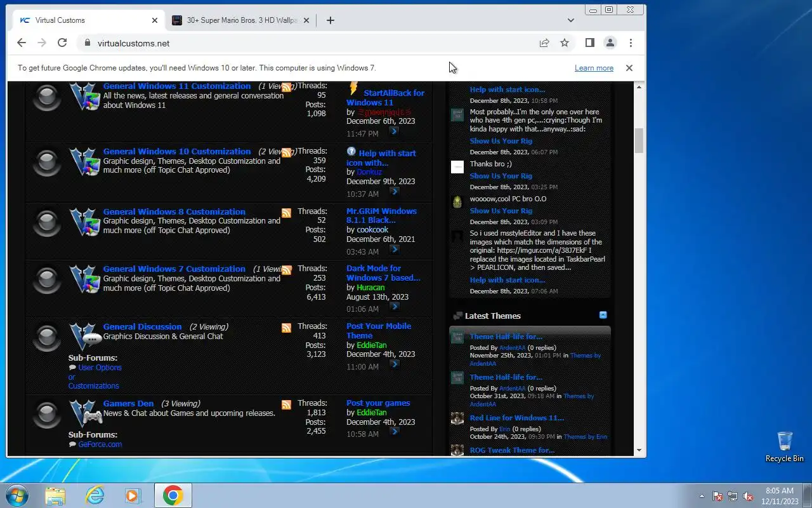The height and width of the screenshot is (508, 812).
Task: Click the Learn more link
Action: (x=594, y=68)
